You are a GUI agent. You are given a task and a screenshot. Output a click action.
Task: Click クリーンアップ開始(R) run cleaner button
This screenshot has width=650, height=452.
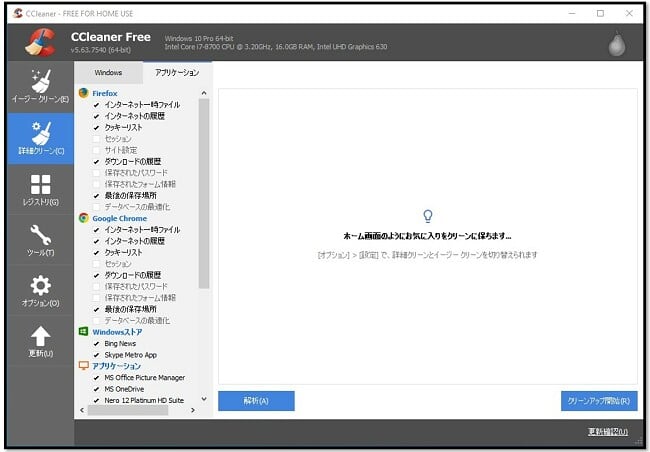coord(599,401)
